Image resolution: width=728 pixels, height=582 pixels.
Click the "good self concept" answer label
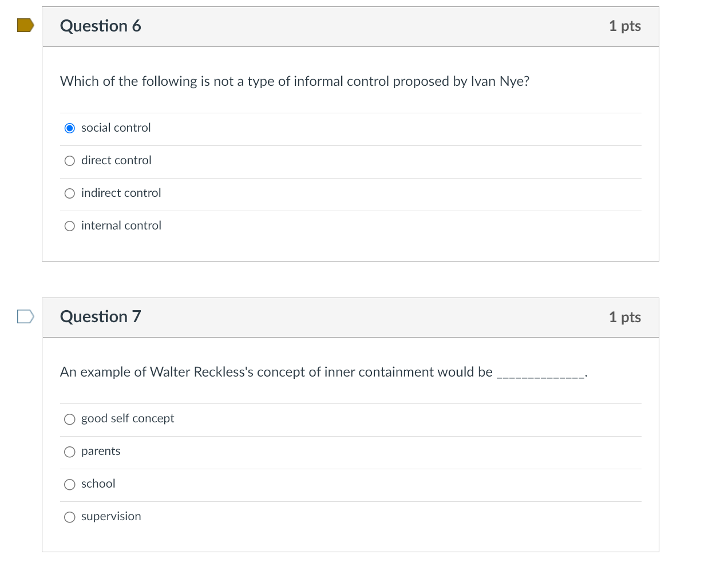coord(128,418)
